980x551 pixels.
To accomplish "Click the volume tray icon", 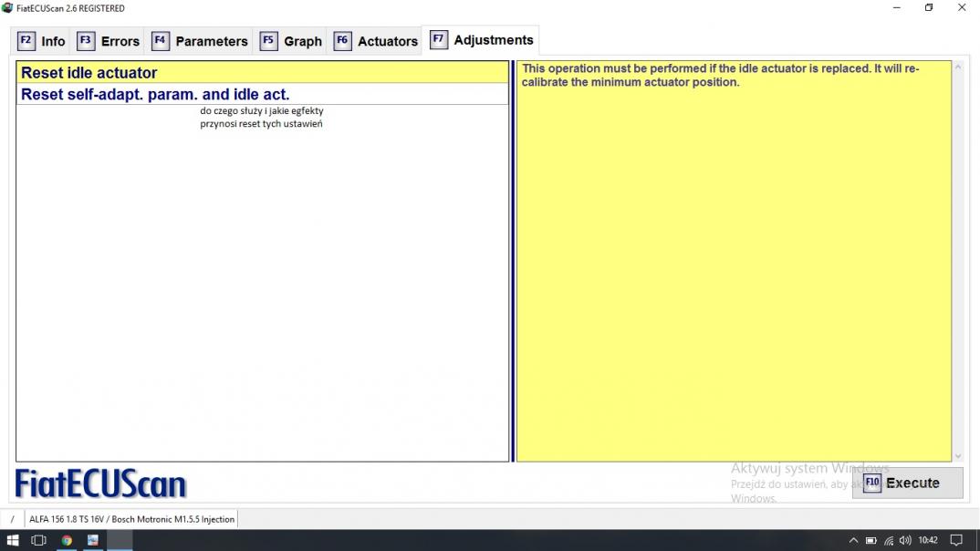I will (905, 540).
